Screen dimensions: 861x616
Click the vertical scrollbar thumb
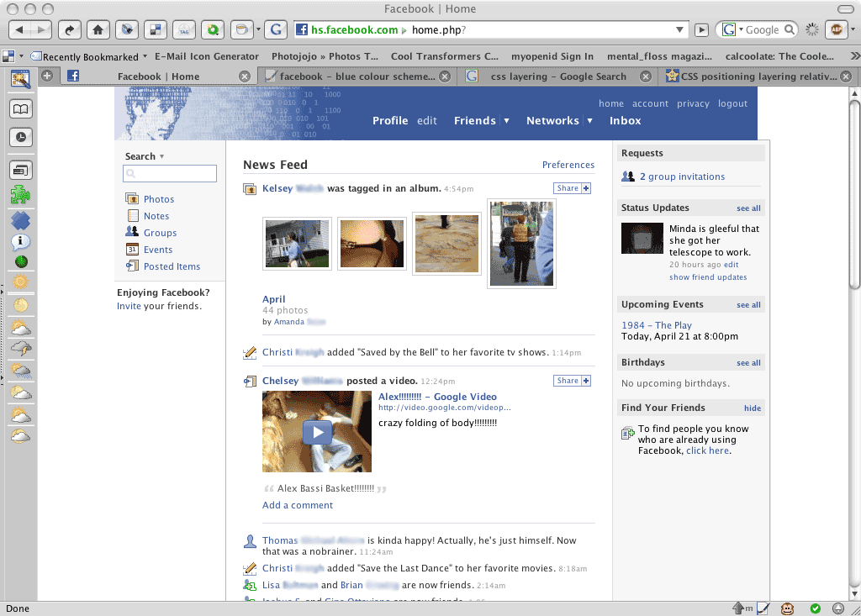tap(854, 195)
